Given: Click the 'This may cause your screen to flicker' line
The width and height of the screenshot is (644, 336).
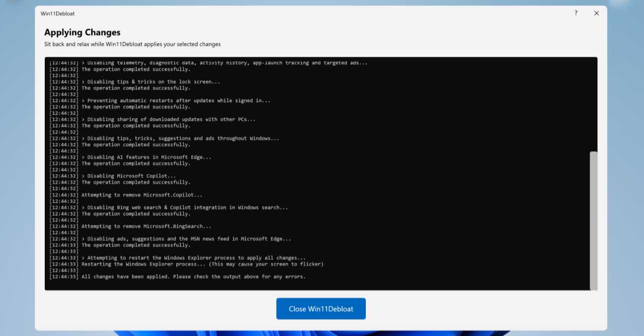Looking at the screenshot, I should [x=202, y=264].
